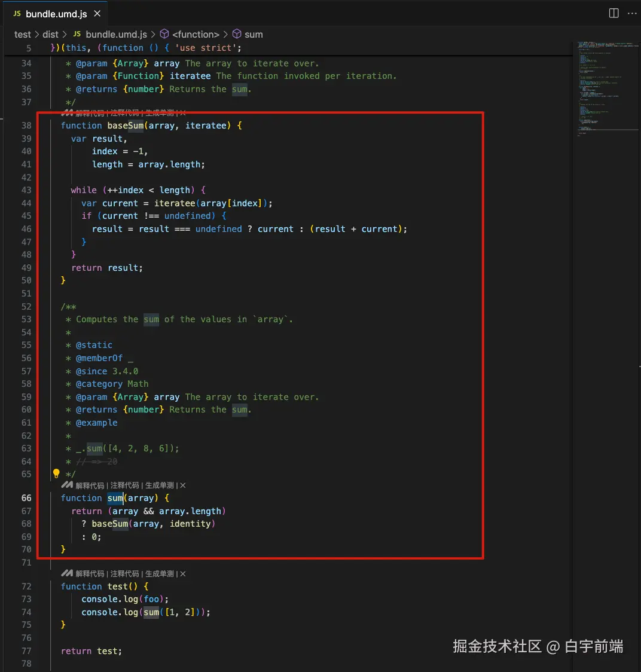Close the bundle.umd.js tab
This screenshot has width=641, height=672.
click(x=97, y=14)
